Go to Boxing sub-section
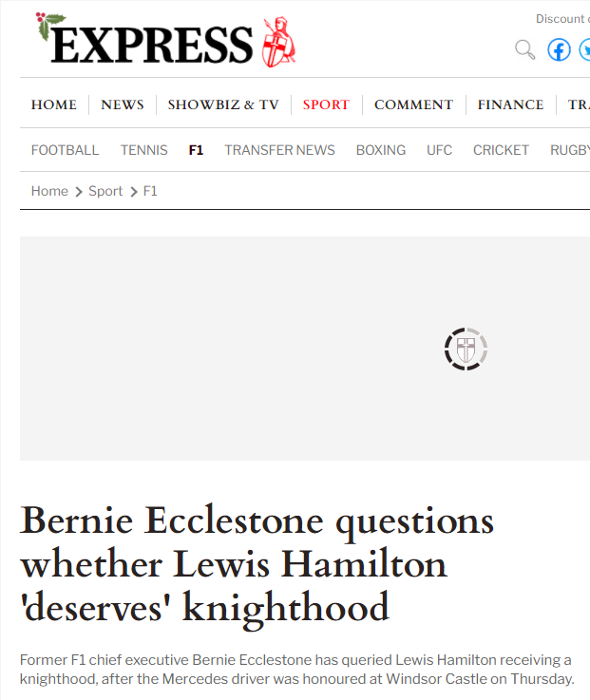Image resolution: width=590 pixels, height=700 pixels. [x=380, y=150]
